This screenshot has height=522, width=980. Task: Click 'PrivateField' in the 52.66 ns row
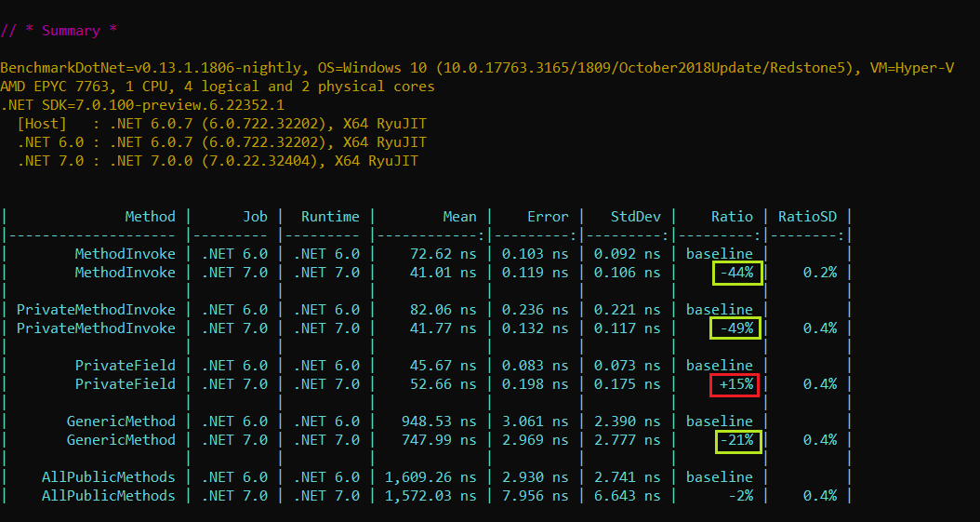125,384
